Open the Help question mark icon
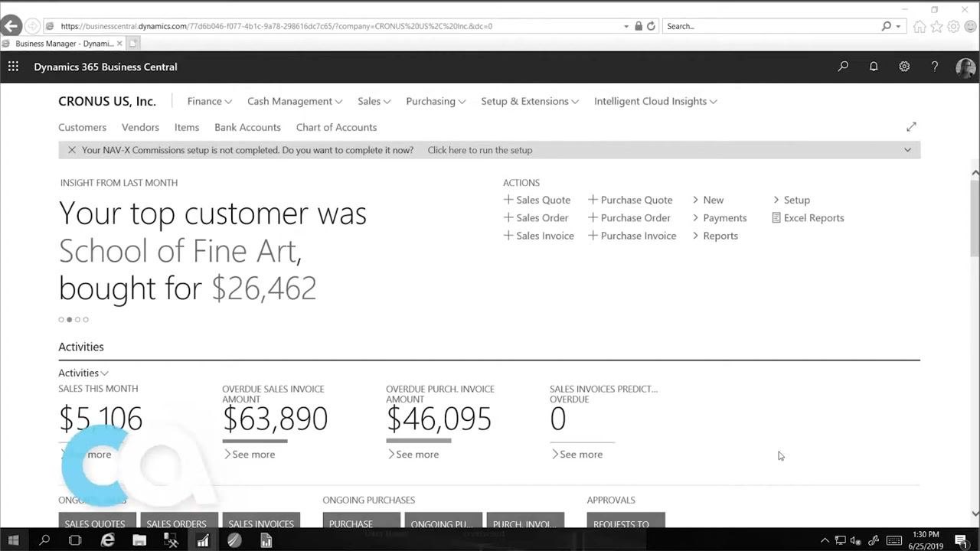The height and width of the screenshot is (551, 980). (x=935, y=67)
